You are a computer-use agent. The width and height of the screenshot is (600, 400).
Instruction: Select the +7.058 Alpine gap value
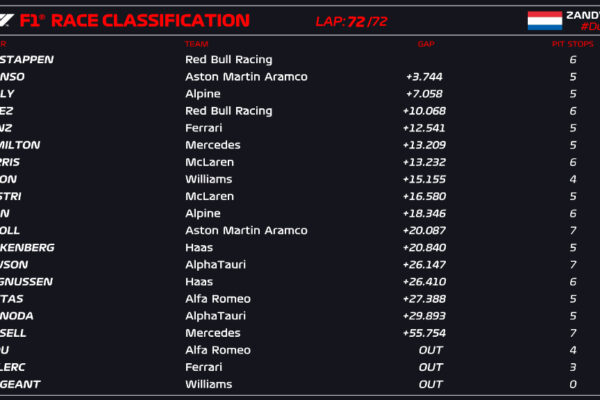(424, 94)
